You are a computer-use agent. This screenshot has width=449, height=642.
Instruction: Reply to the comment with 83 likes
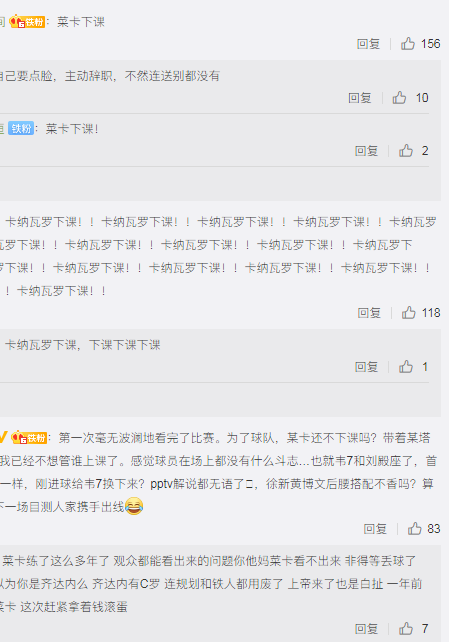tap(375, 529)
